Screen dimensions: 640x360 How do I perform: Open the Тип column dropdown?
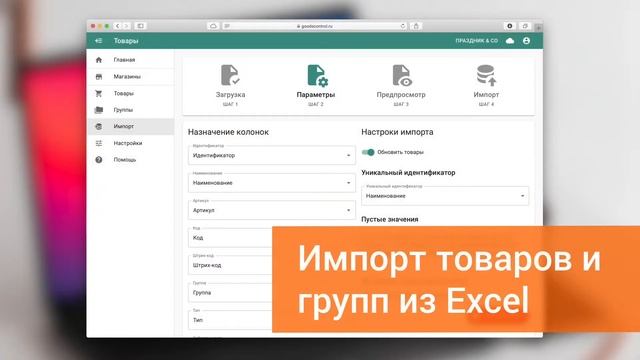click(x=230, y=320)
